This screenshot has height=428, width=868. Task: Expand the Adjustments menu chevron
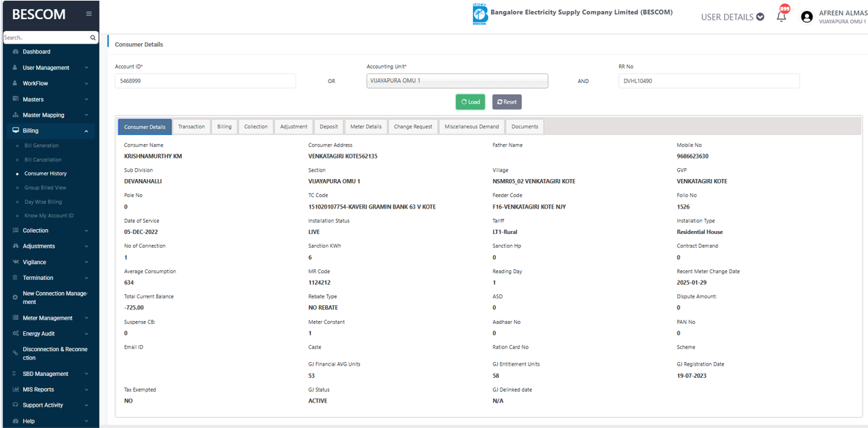click(86, 246)
